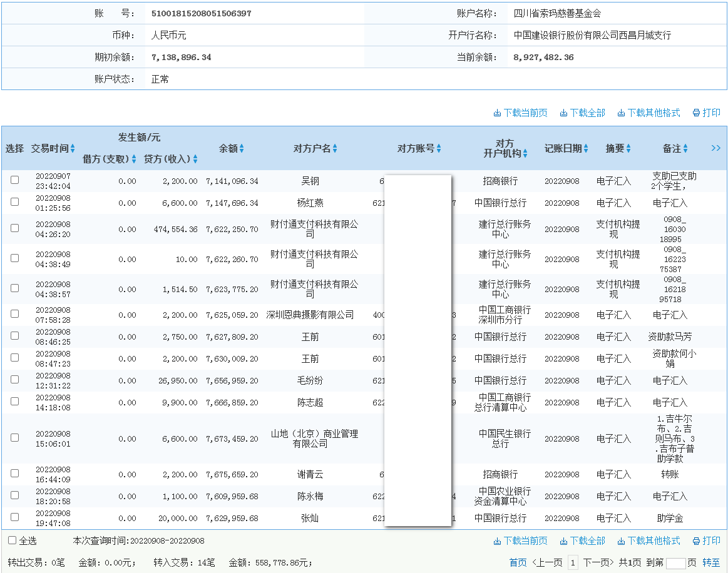
Task: Select the 1,514.50 财付通 row checkbox
Action: click(x=15, y=288)
